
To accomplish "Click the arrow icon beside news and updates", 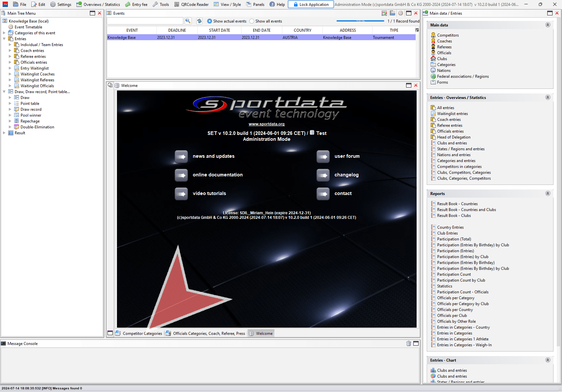I will [x=181, y=156].
